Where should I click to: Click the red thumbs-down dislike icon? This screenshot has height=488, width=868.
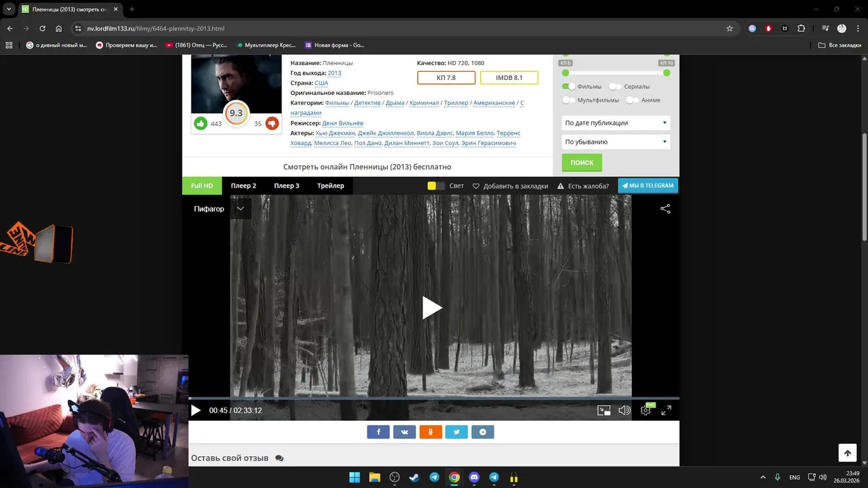click(x=272, y=123)
